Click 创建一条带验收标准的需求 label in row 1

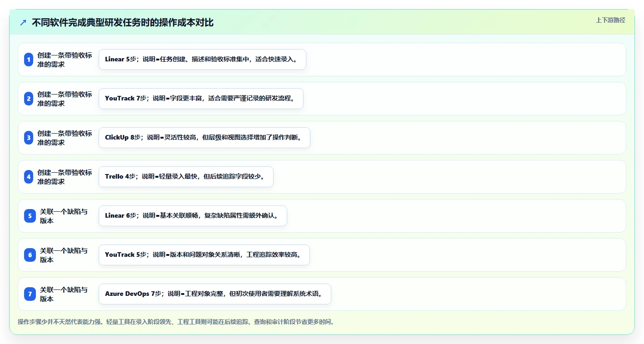point(65,60)
